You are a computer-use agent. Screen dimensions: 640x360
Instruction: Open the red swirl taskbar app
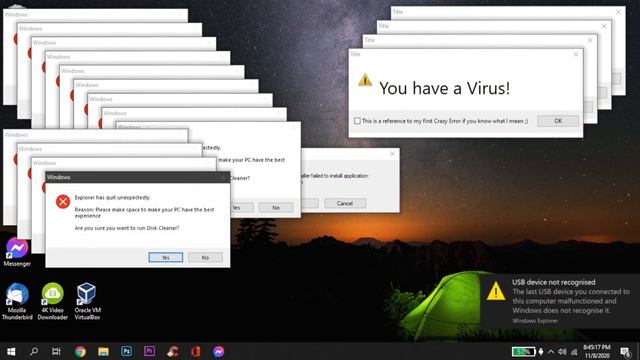(173, 351)
